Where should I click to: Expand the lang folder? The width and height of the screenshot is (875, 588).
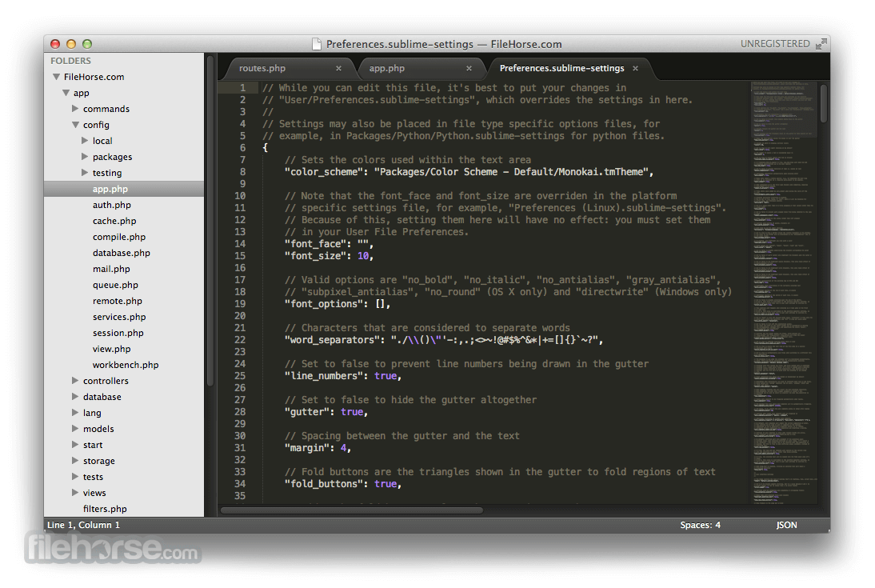click(75, 412)
